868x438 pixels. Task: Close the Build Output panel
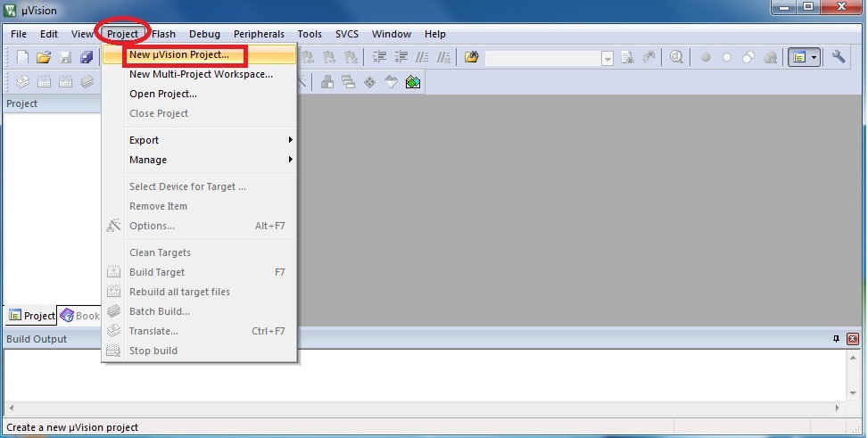coord(853,339)
